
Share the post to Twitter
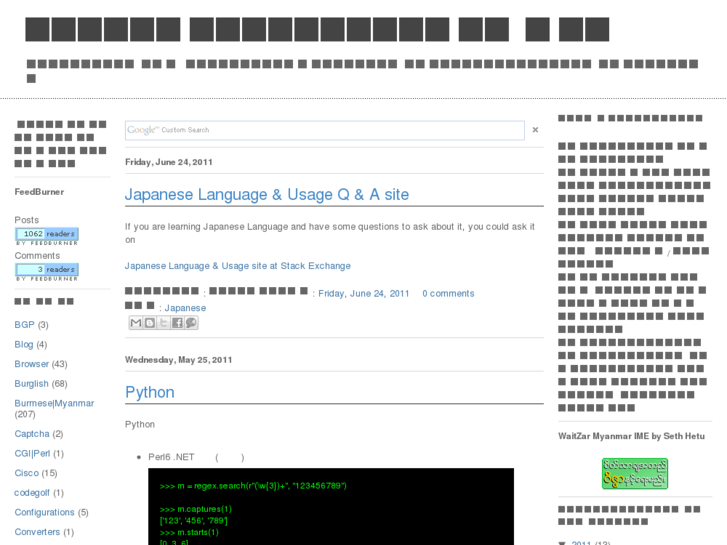pyautogui.click(x=164, y=323)
